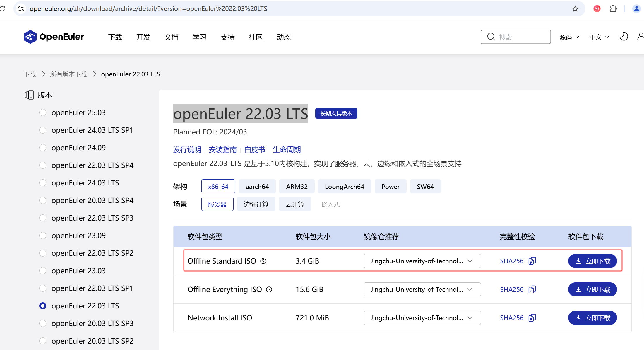
Task: Copy SHA256 for Network Install ISO
Action: click(532, 318)
